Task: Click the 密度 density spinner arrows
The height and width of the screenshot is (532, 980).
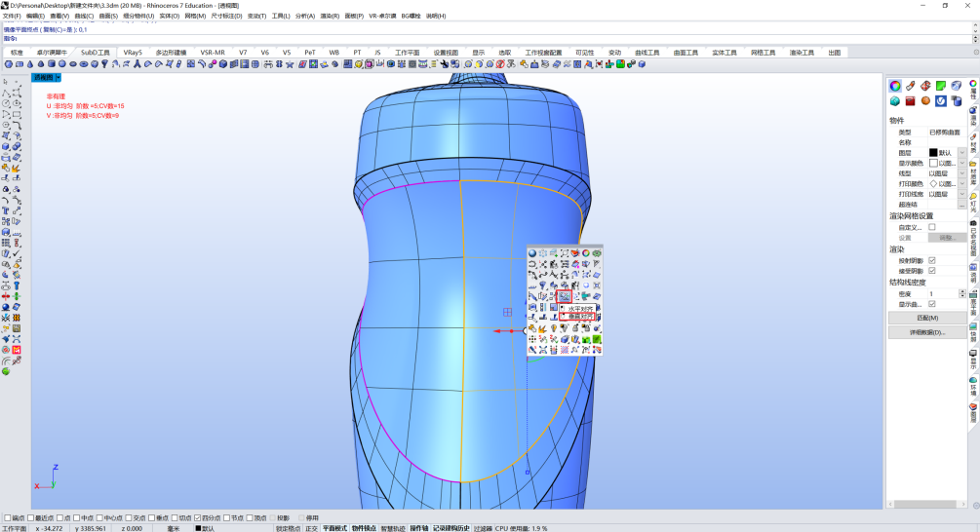Action: 962,293
